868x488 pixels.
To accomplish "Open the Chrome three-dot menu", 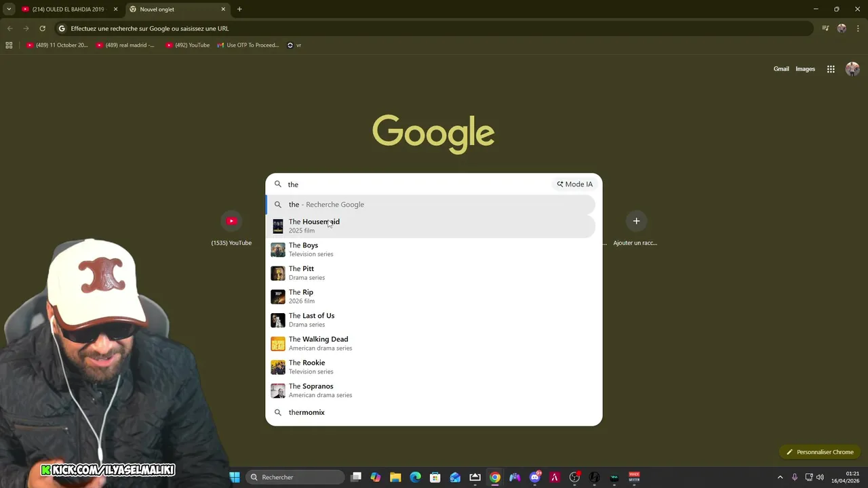I will click(x=856, y=28).
